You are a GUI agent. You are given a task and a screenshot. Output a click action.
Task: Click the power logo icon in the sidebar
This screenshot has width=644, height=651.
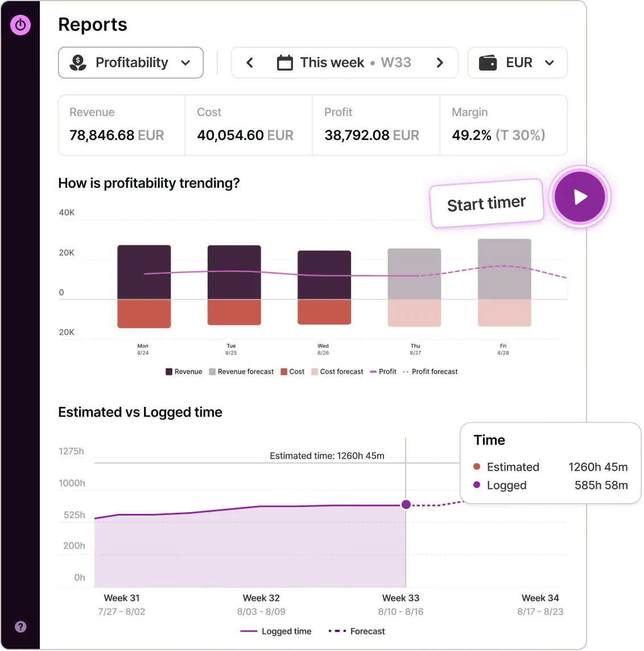point(20,25)
